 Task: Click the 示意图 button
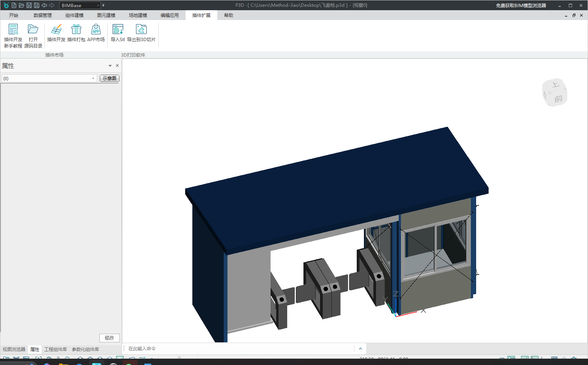coord(109,79)
